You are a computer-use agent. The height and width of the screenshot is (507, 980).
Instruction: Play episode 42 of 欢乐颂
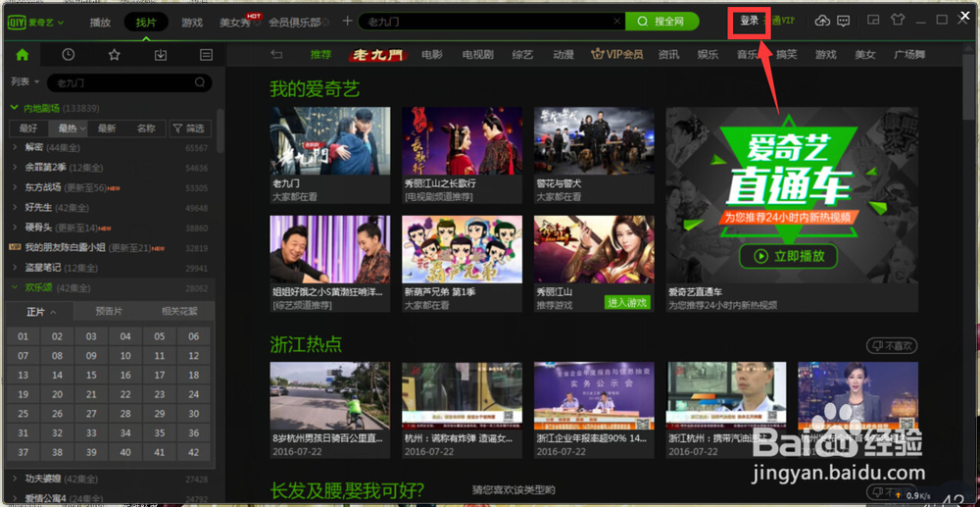(x=194, y=452)
